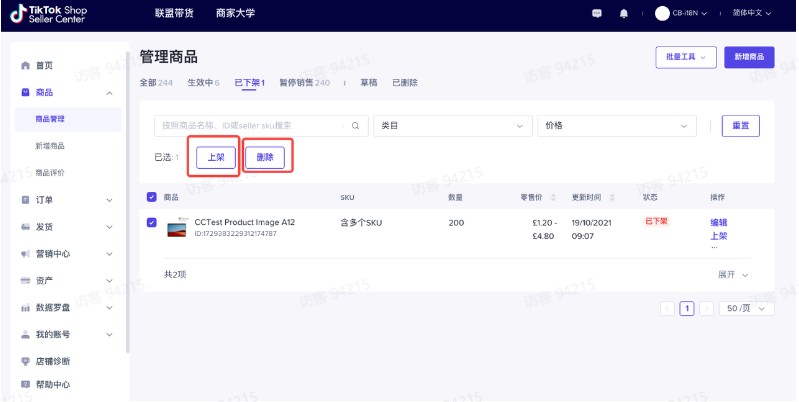Open the chat message icon
Image resolution: width=799 pixels, height=402 pixels.
pos(597,14)
